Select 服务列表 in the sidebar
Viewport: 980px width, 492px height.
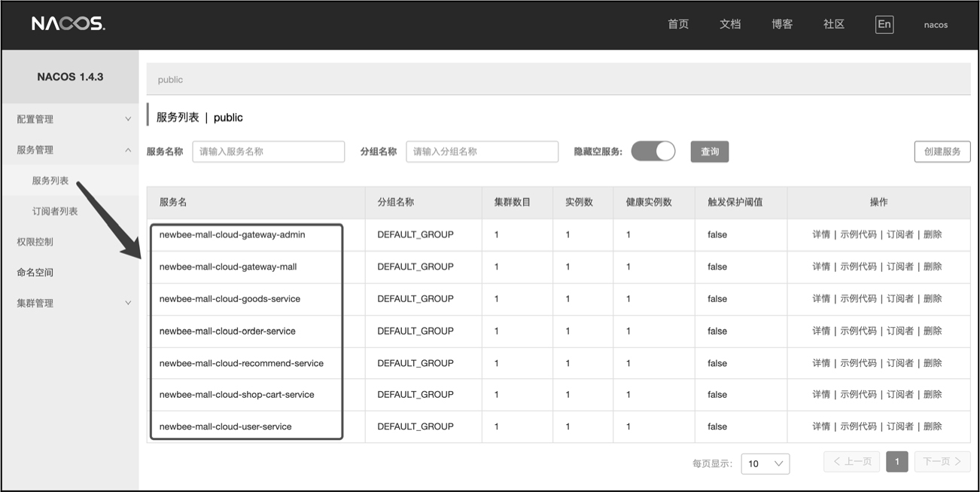click(x=50, y=181)
